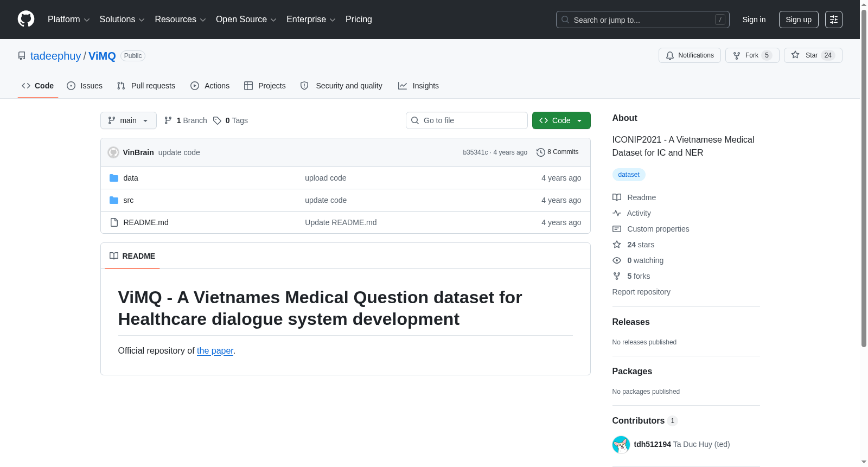Screen dimensions: 868x467
Task: Click the Sign up button
Action: pos(799,20)
